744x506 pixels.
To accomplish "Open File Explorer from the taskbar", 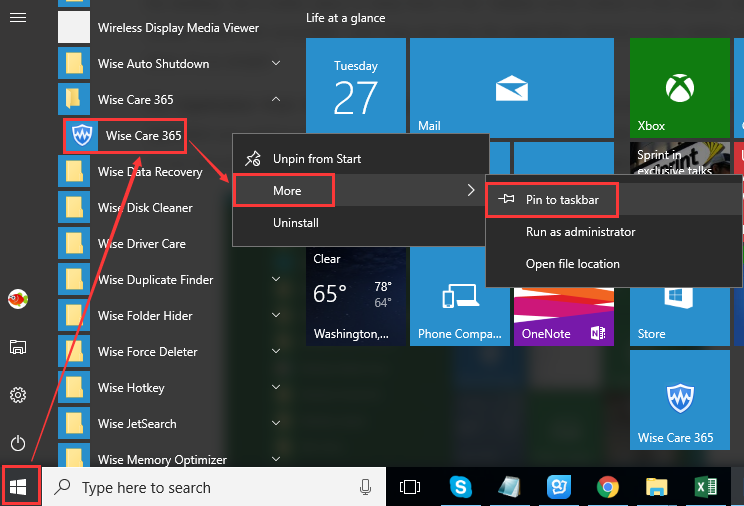I will pos(657,487).
